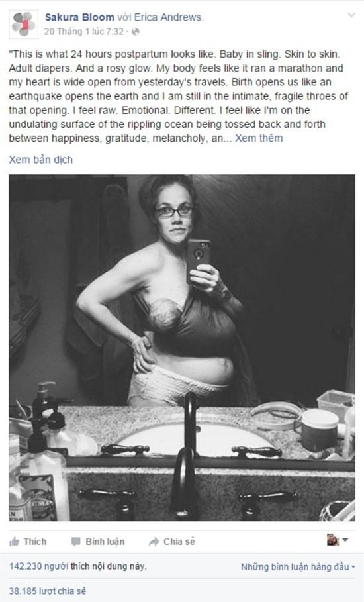
Task: Click the Thích like button label
Action: (35, 542)
